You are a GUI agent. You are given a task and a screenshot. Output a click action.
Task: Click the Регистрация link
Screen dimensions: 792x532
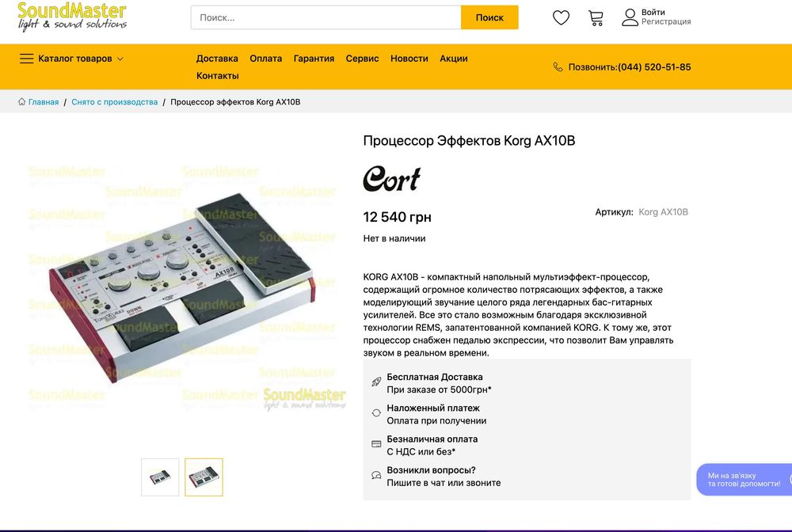[666, 21]
